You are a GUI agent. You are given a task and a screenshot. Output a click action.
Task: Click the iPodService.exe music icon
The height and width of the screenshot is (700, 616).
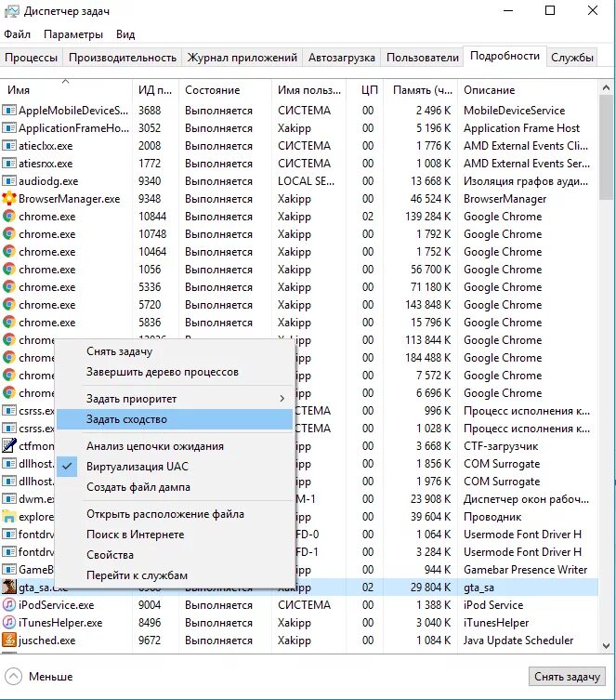coord(9,605)
